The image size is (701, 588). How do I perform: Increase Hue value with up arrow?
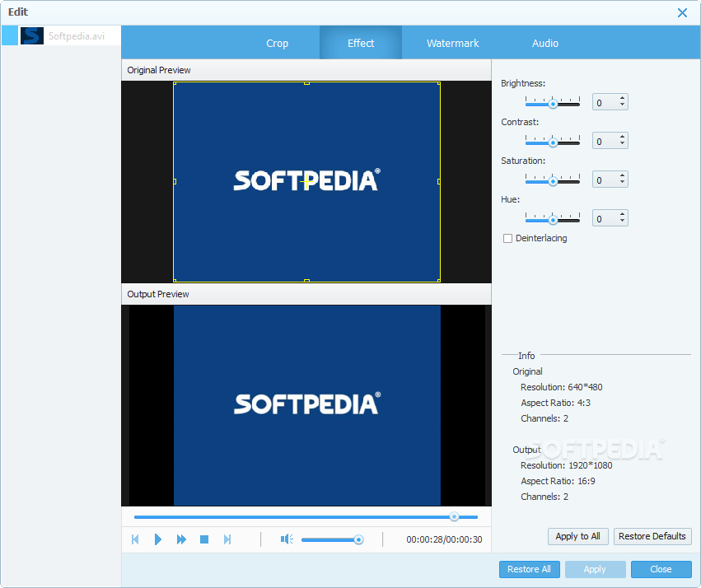pyautogui.click(x=622, y=214)
